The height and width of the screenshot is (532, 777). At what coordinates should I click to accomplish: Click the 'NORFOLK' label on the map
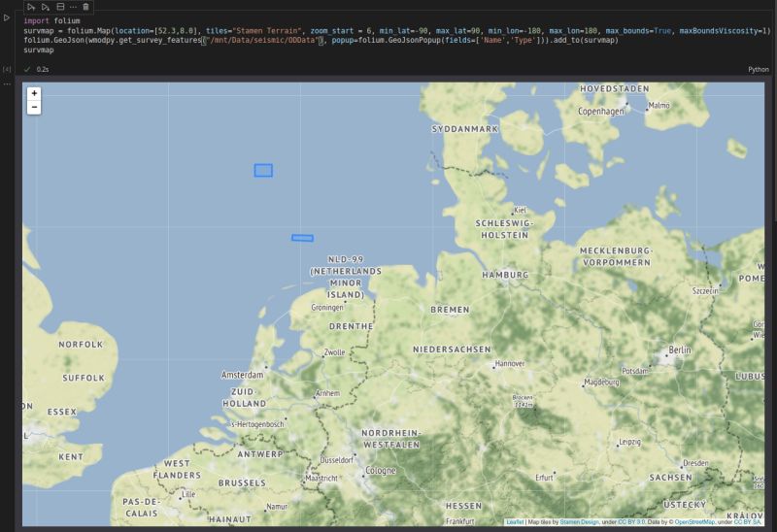point(81,345)
